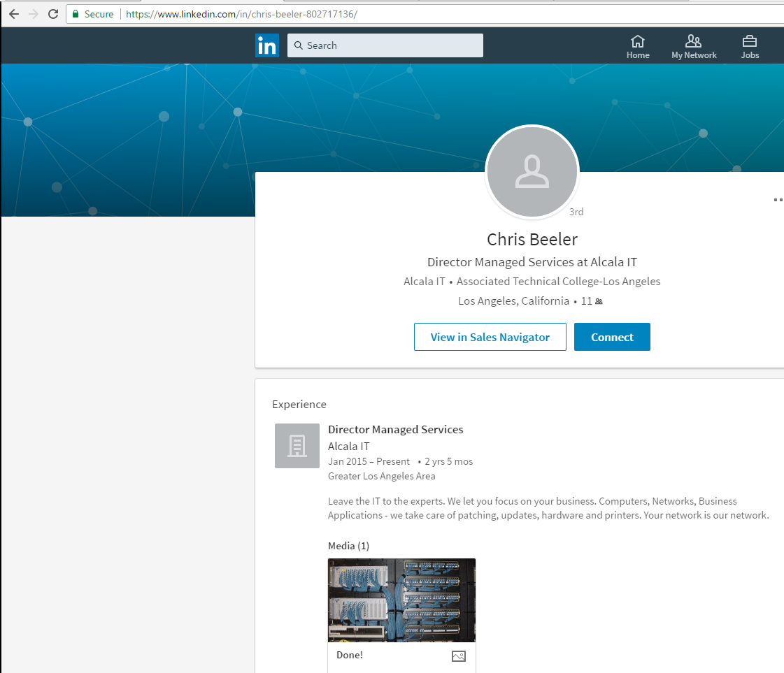Open My Network in the navigation bar

click(694, 47)
